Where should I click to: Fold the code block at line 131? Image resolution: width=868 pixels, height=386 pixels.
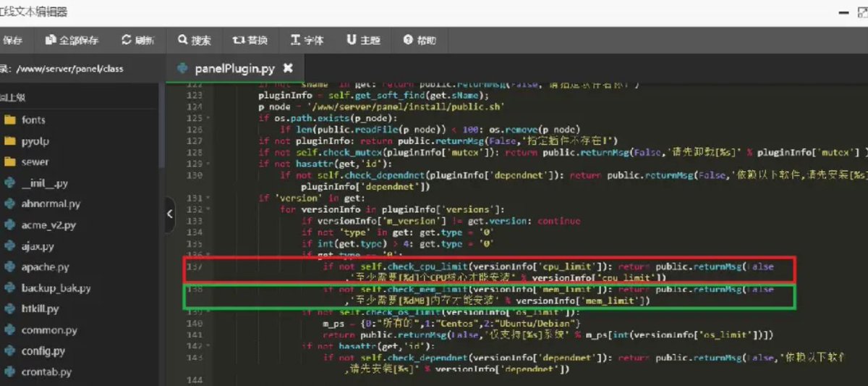click(x=208, y=198)
